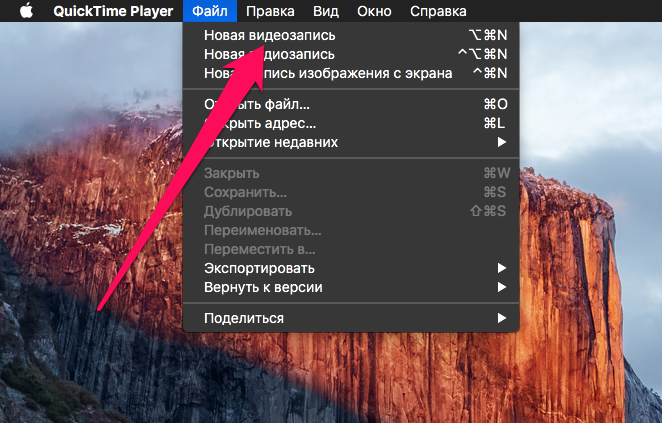
Task: Choose Новая видеозапись
Action: point(351,35)
